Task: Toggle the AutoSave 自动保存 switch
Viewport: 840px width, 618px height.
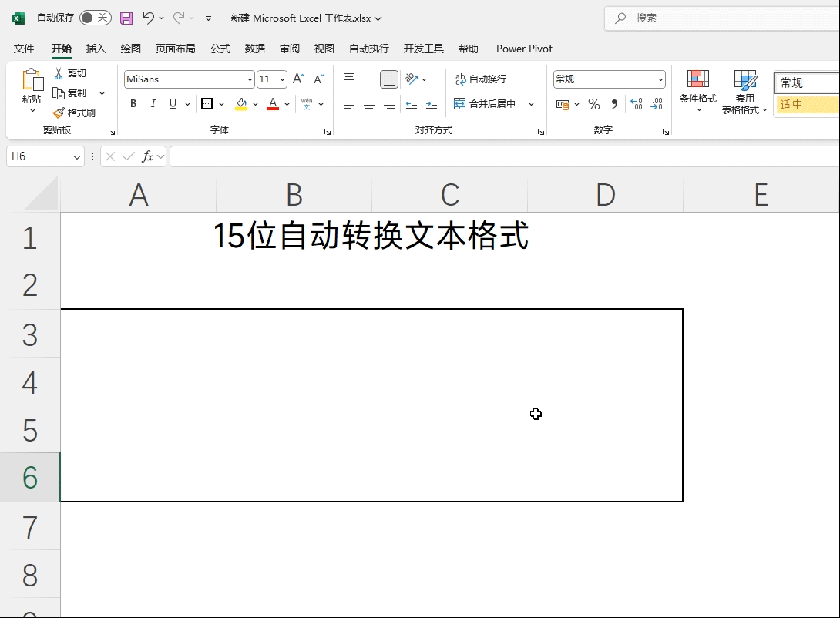Action: (96, 18)
